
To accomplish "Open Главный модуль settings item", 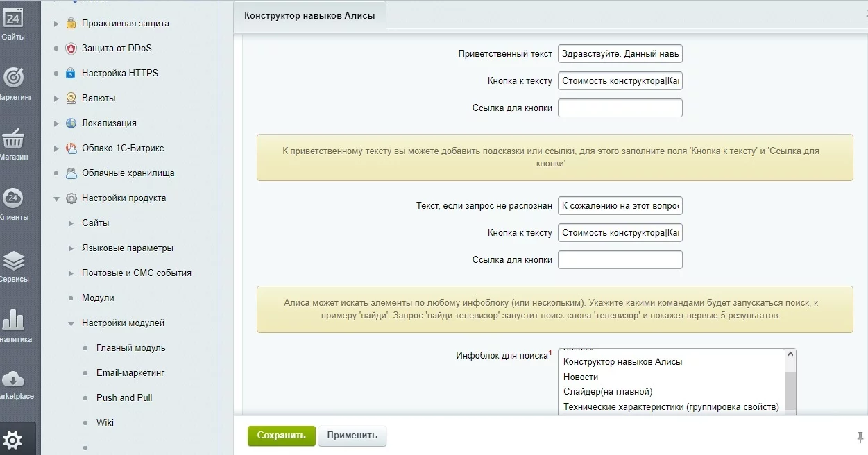I will click(130, 348).
